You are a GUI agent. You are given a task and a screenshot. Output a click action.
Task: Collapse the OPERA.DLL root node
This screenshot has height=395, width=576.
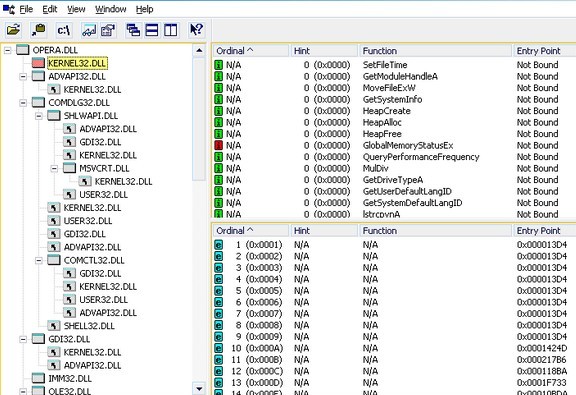pos(7,50)
